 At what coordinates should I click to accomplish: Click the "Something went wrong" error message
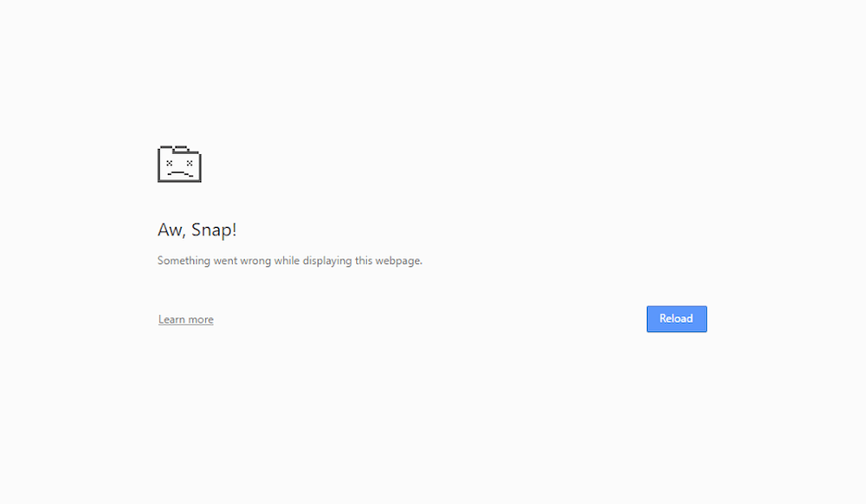pyautogui.click(x=290, y=261)
